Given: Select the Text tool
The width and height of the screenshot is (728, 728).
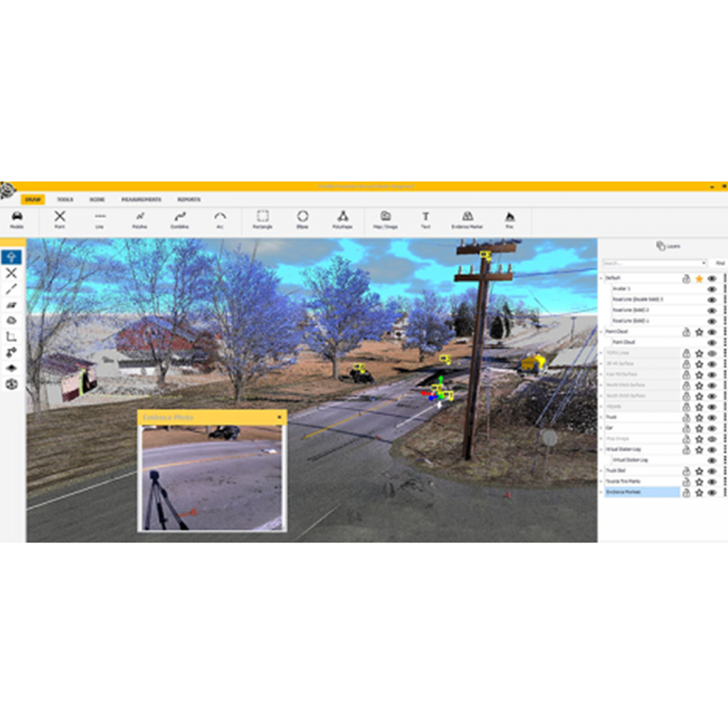Looking at the screenshot, I should 426,217.
